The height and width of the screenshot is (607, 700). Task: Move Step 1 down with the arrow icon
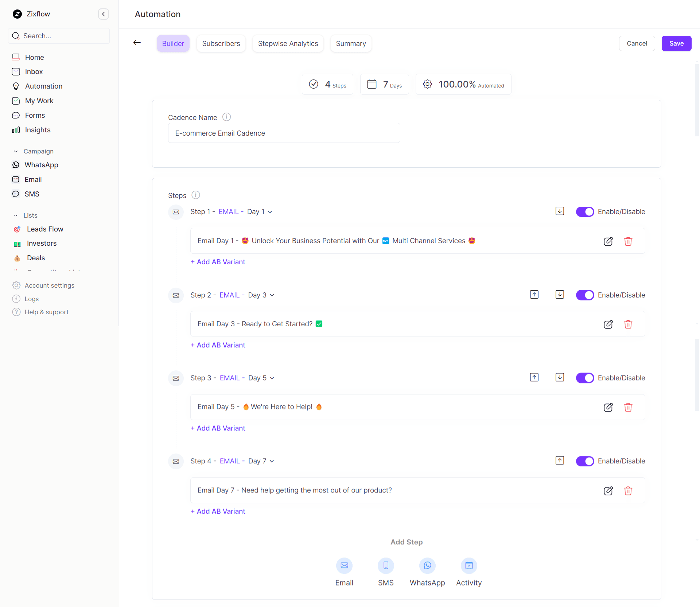pos(560,211)
